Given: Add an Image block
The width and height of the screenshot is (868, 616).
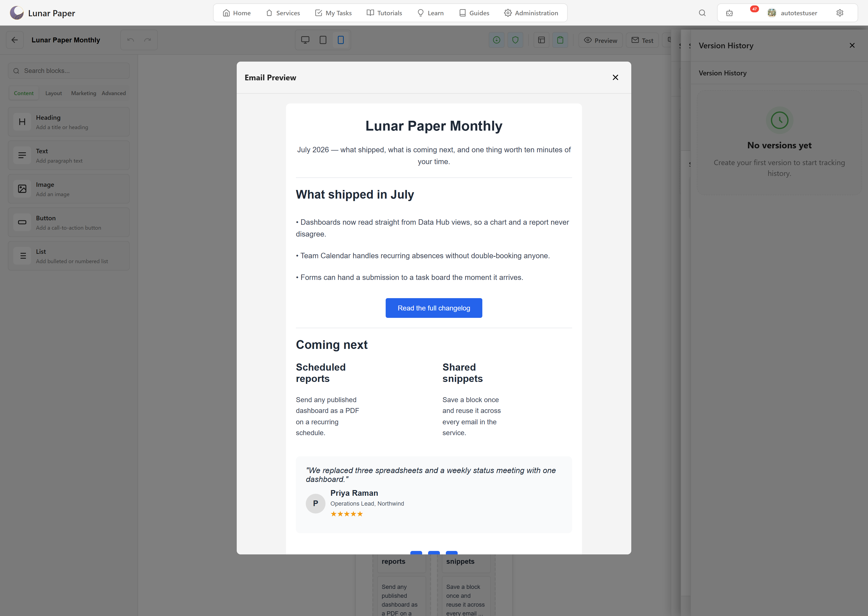Looking at the screenshot, I should click(x=69, y=189).
